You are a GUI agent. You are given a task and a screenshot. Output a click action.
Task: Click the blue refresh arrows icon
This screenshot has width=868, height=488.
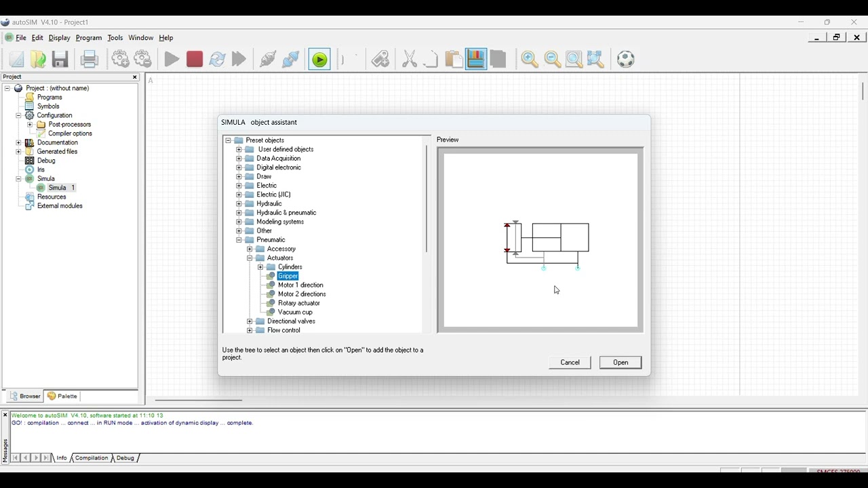[217, 60]
